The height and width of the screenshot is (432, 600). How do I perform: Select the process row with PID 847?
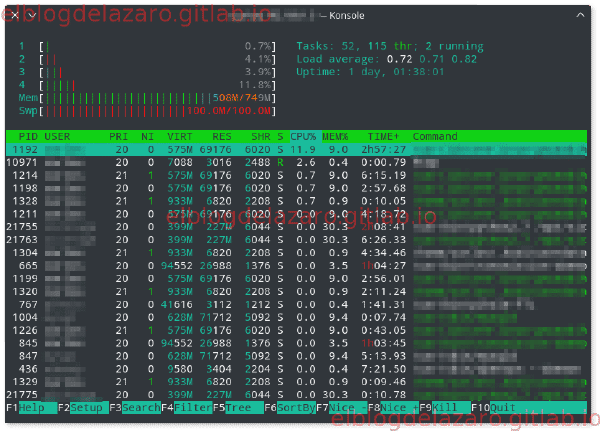pyautogui.click(x=296, y=356)
